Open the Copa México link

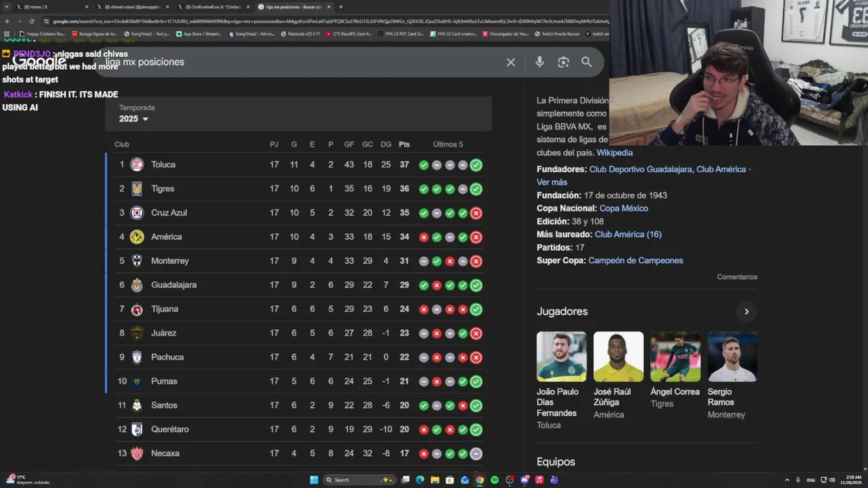[623, 209]
